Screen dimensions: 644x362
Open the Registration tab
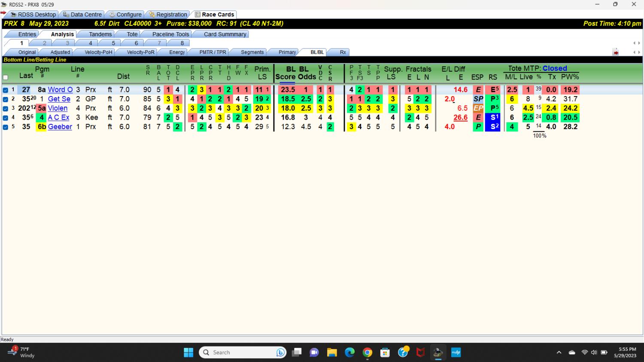[168, 15]
